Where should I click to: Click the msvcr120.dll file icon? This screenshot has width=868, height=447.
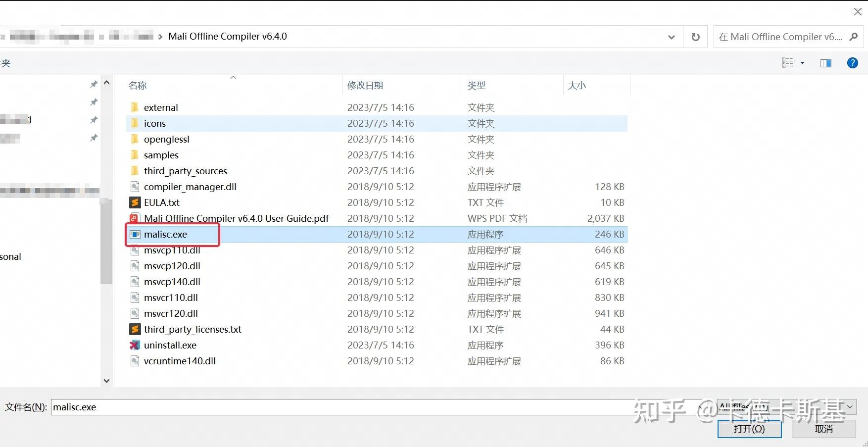[x=135, y=313]
